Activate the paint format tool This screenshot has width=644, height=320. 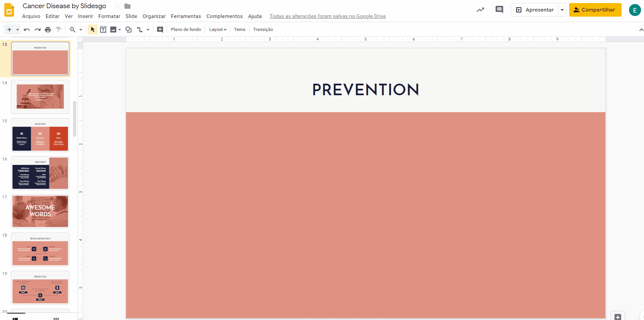point(58,30)
